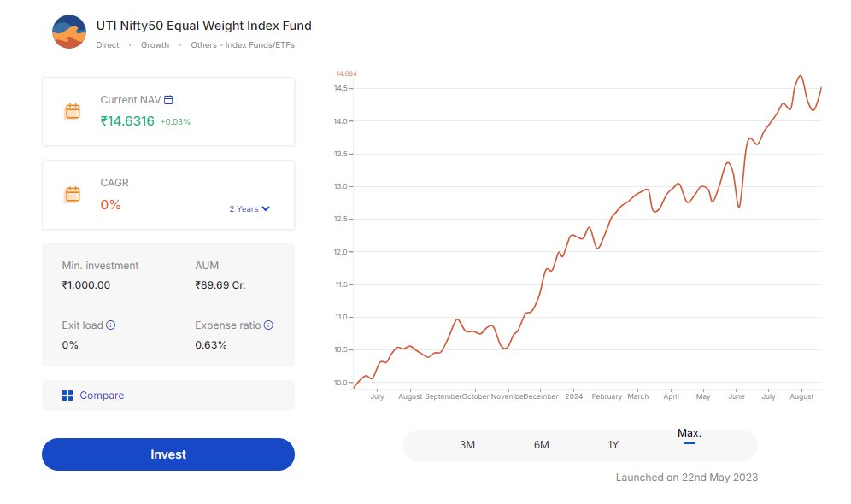Select the 1Y chart range
Image resolution: width=851 pixels, height=504 pixels.
pos(613,445)
